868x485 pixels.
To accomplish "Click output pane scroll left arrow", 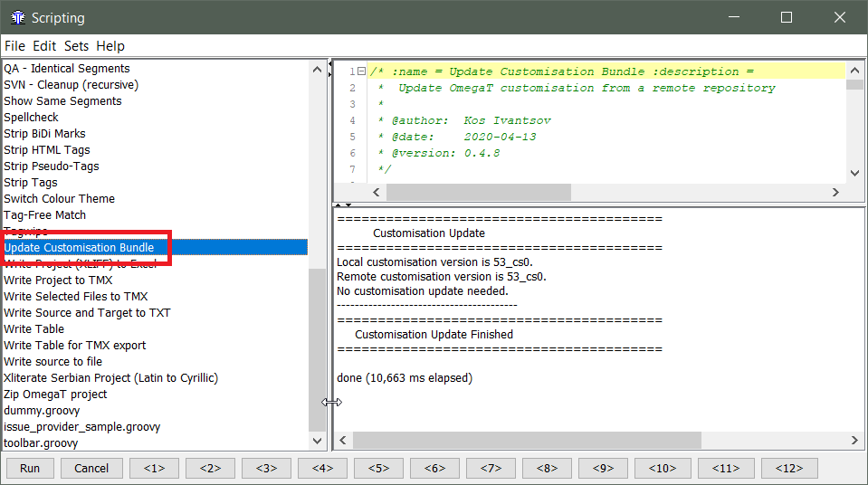I will pyautogui.click(x=343, y=440).
